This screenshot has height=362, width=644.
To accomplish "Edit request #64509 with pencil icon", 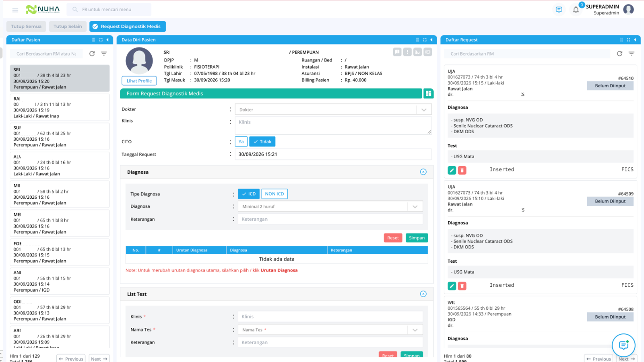I will click(452, 286).
